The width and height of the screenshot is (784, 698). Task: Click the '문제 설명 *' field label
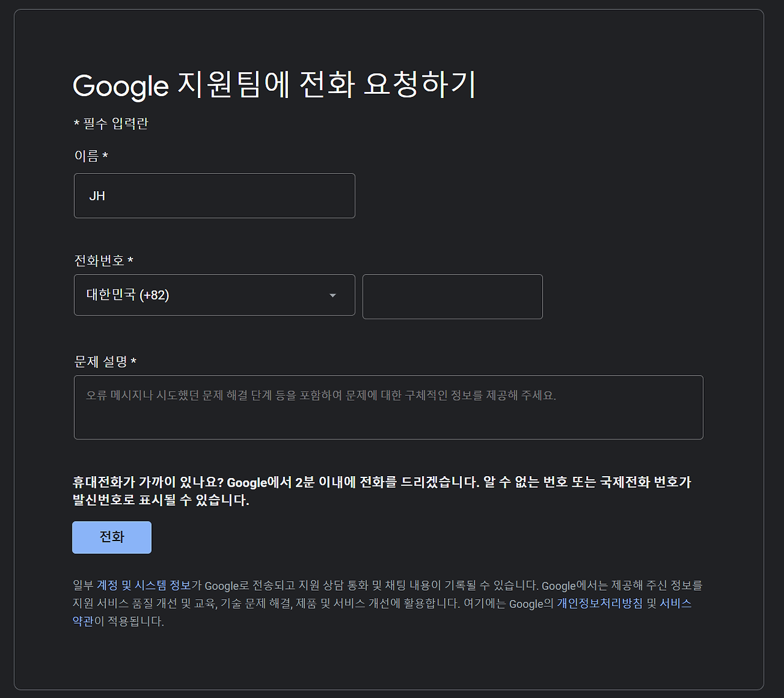(105, 362)
